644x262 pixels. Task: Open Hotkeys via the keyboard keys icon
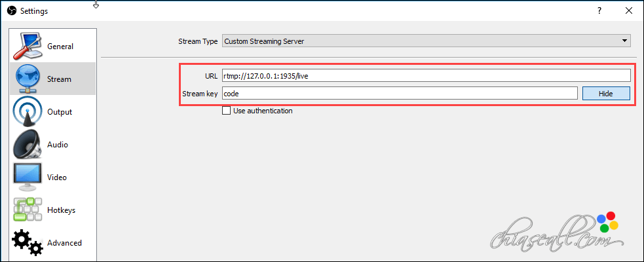(x=28, y=210)
